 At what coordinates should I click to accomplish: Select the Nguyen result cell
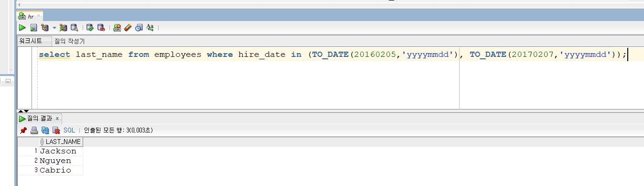click(x=61, y=161)
